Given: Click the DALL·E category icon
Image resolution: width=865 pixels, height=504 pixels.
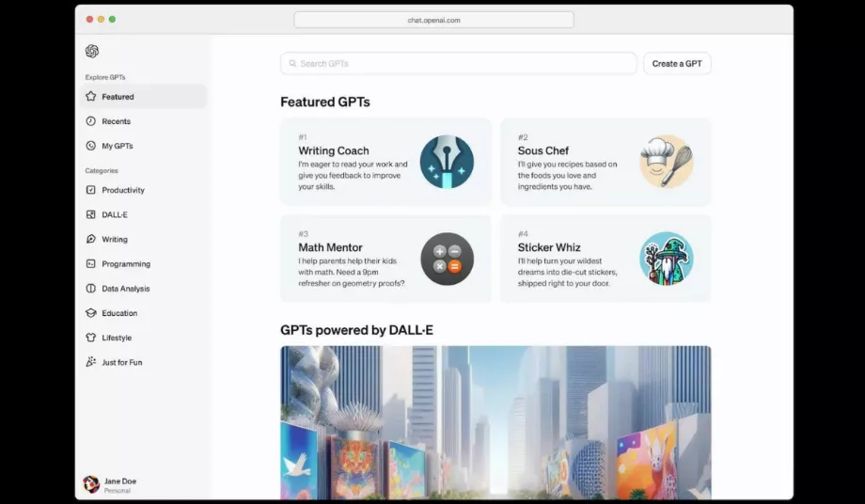Looking at the screenshot, I should pyautogui.click(x=91, y=214).
